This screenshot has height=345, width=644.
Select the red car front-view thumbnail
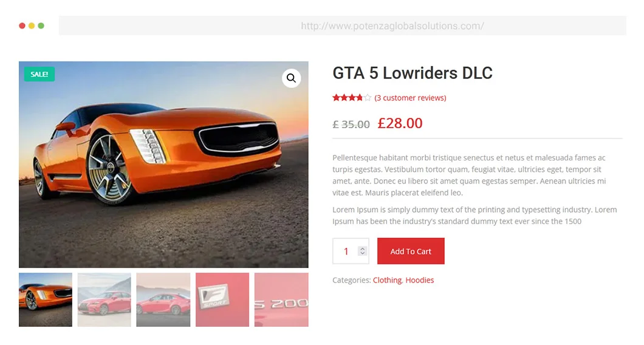[104, 300]
